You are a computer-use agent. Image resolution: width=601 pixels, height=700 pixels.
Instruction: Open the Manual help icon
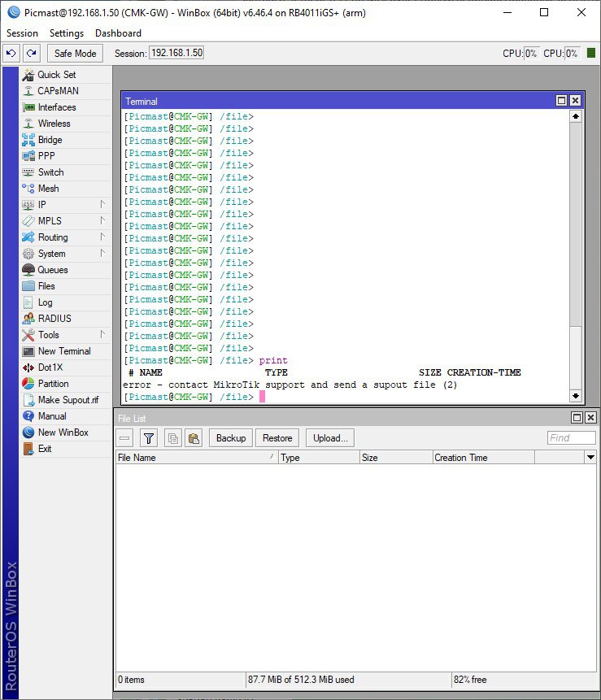(28, 416)
